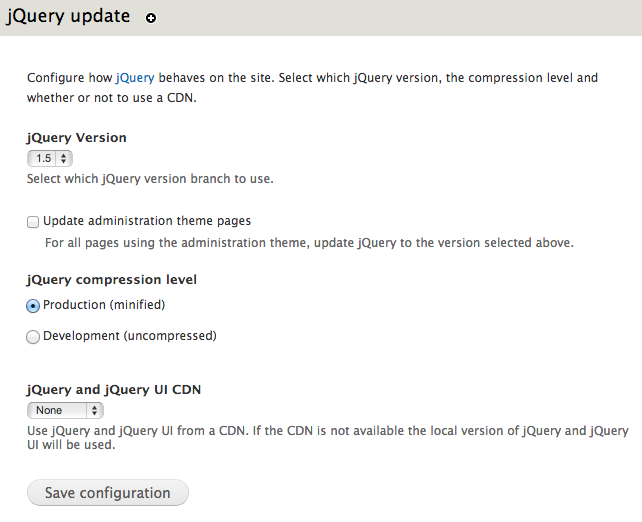The height and width of the screenshot is (522, 642).
Task: Click the add-shortcut plus icon beside the title
Action: click(151, 19)
